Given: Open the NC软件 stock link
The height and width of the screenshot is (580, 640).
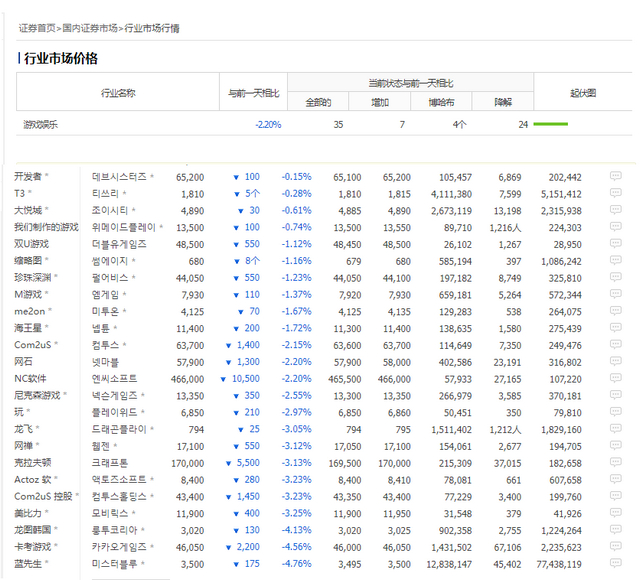Looking at the screenshot, I should (30, 378).
